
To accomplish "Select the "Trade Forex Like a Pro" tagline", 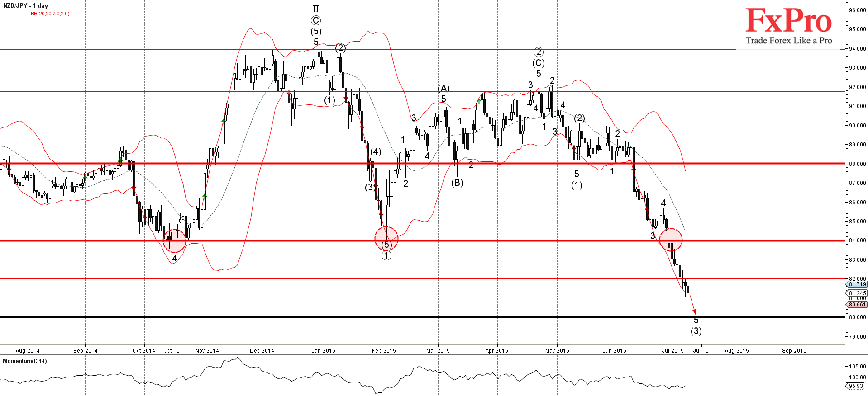I will pyautogui.click(x=789, y=41).
